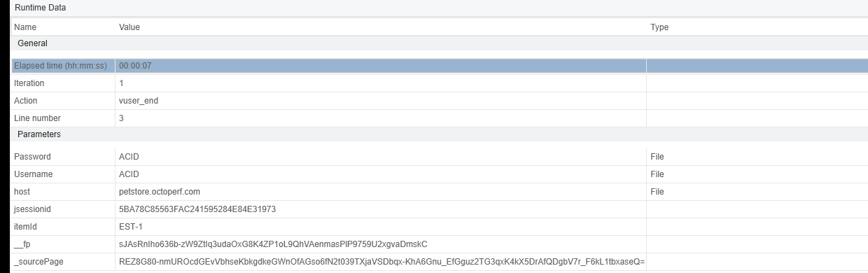868x273 pixels.
Task: Select the jsessionid parameter name
Action: [x=32, y=209]
